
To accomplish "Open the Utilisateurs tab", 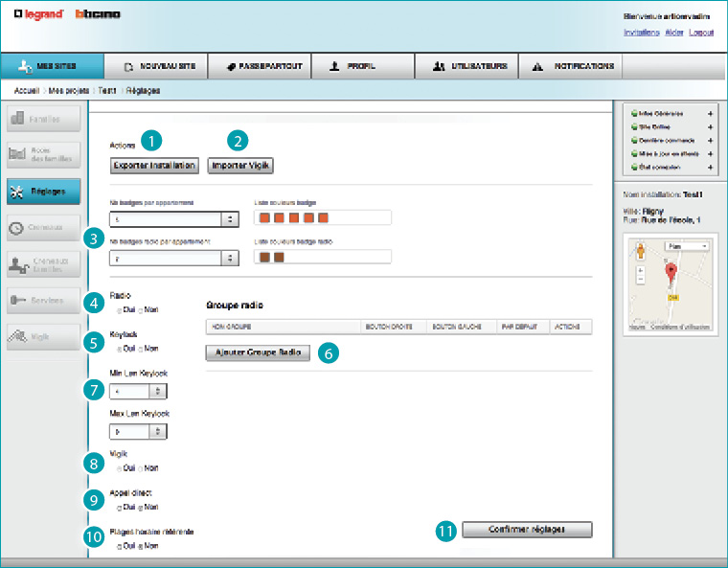I will coord(469,67).
